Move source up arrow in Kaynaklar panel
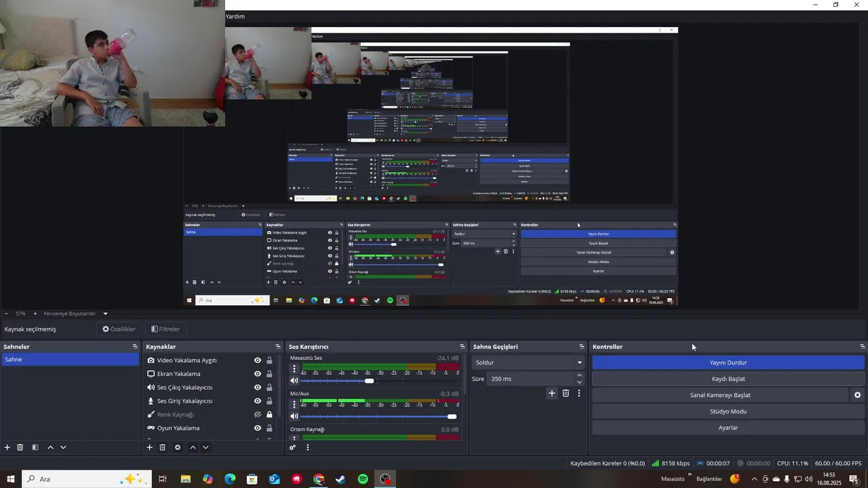 [x=193, y=447]
